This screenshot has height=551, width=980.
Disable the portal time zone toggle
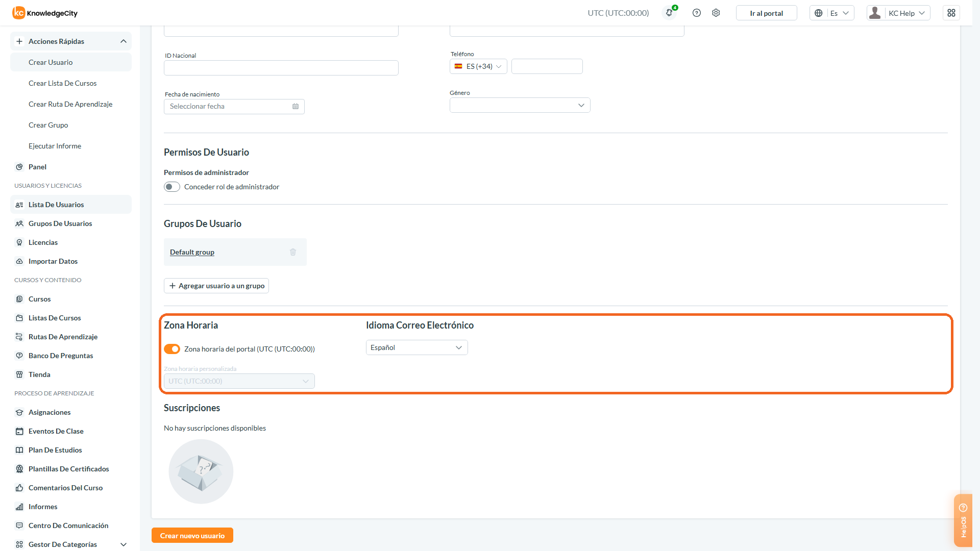172,349
